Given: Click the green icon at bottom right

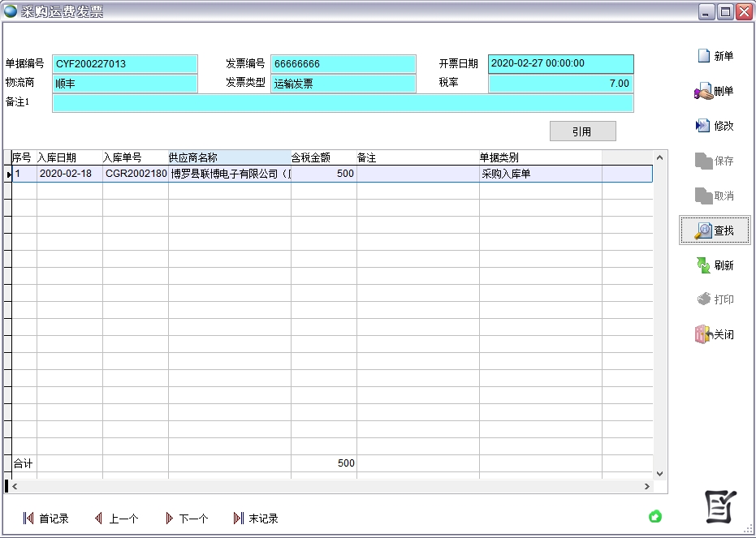Looking at the screenshot, I should coord(655,516).
